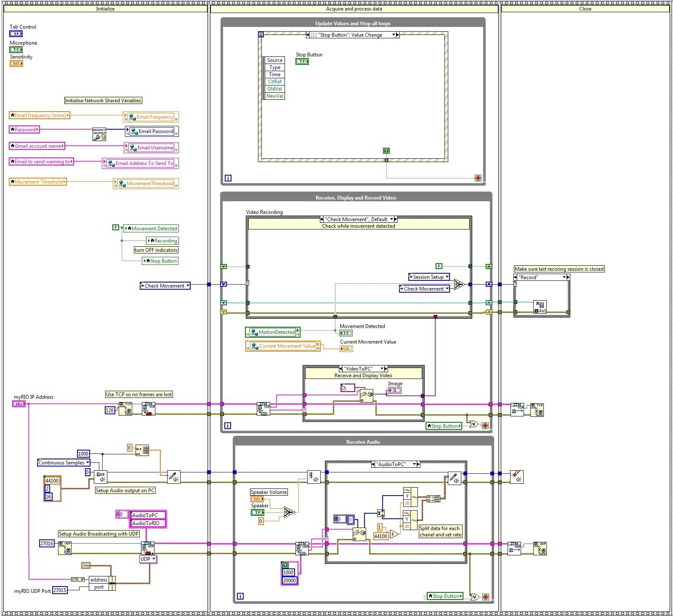
Task: Click the TCP close connection node in Close
Action: click(537, 410)
